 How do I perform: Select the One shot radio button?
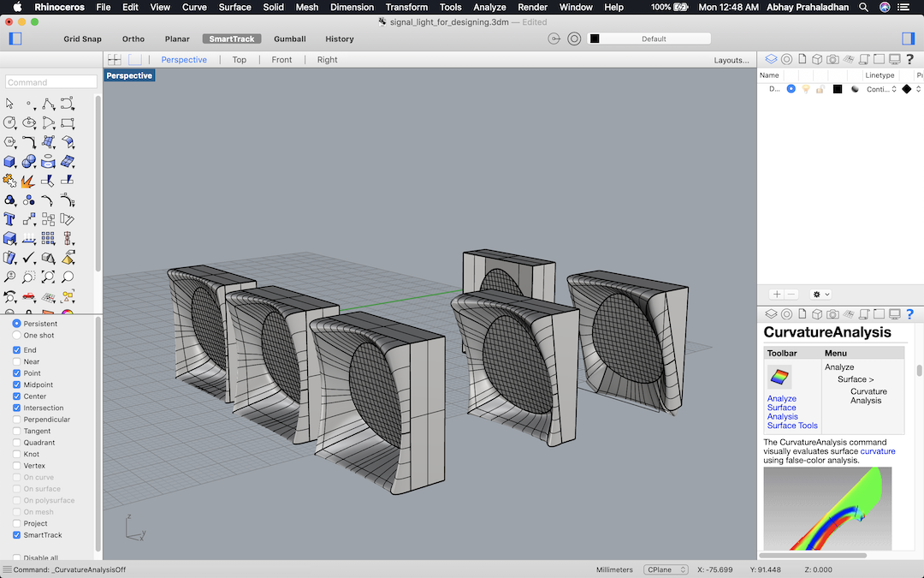(x=17, y=335)
